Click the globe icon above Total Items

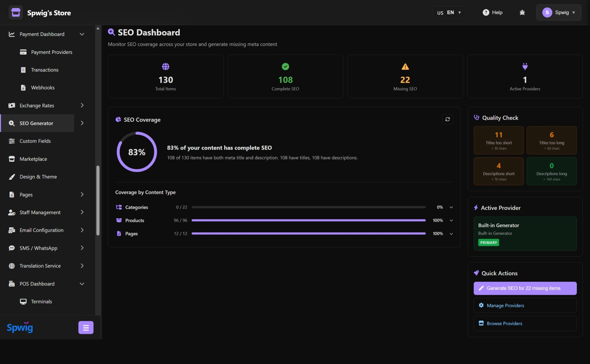click(x=165, y=67)
